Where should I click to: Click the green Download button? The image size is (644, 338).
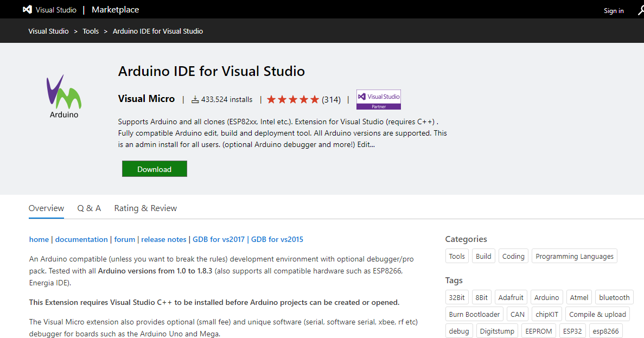(x=155, y=169)
